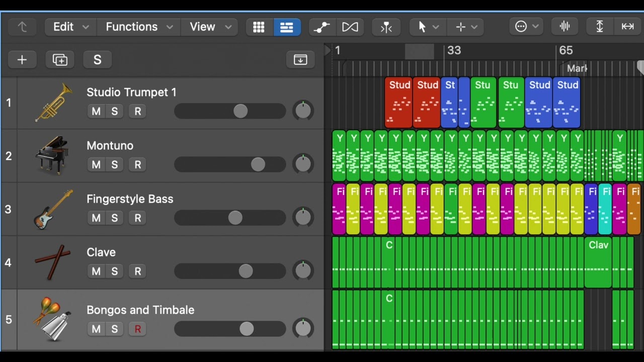Add a new track with plus button
The width and height of the screenshot is (644, 362).
tap(22, 60)
